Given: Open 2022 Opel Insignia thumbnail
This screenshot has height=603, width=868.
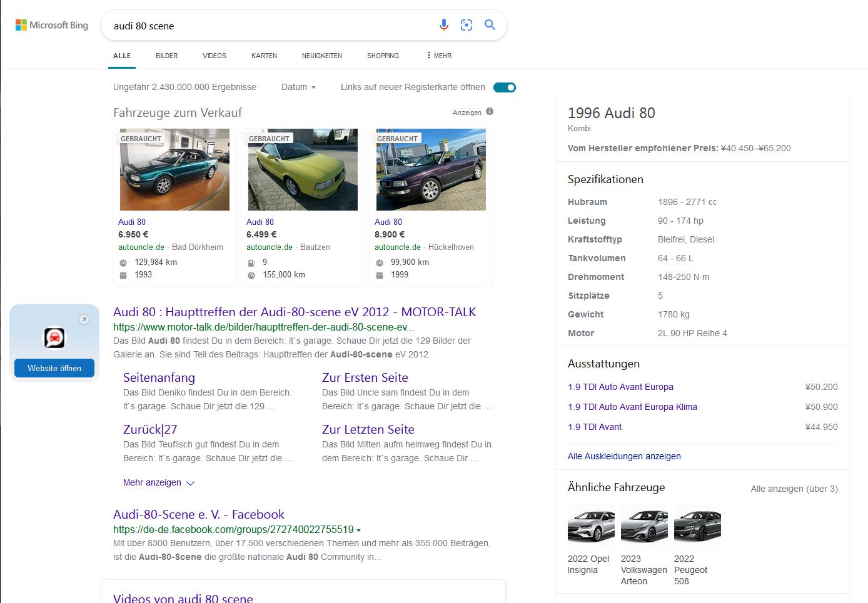Looking at the screenshot, I should (591, 527).
